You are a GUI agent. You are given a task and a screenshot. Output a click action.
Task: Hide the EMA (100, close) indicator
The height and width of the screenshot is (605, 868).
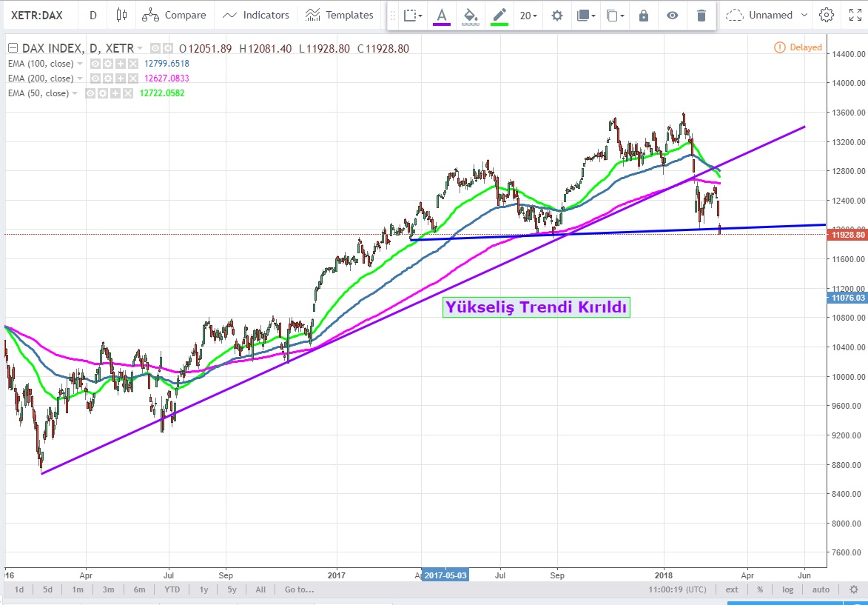pyautogui.click(x=95, y=64)
